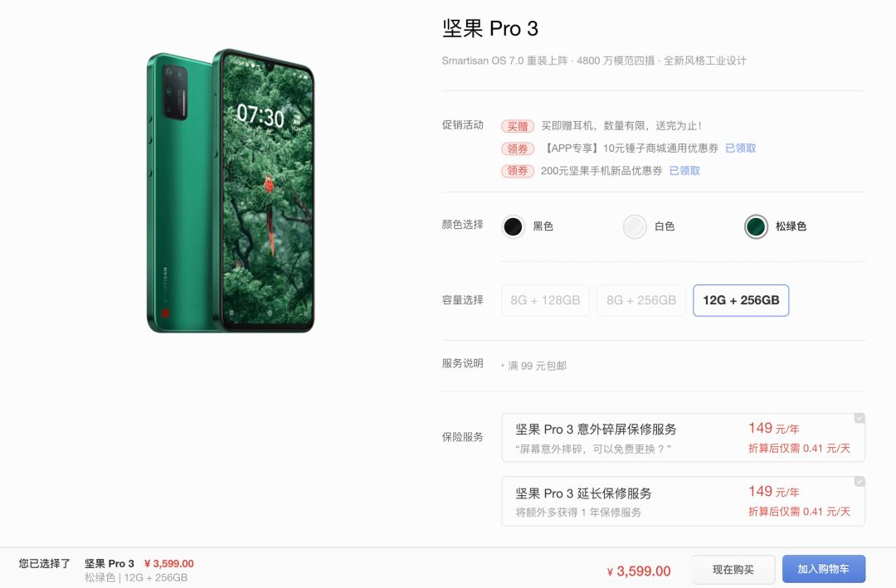The width and height of the screenshot is (896, 588).
Task: Select the 意外碎屏保修服务 insurance card
Action: click(x=683, y=438)
